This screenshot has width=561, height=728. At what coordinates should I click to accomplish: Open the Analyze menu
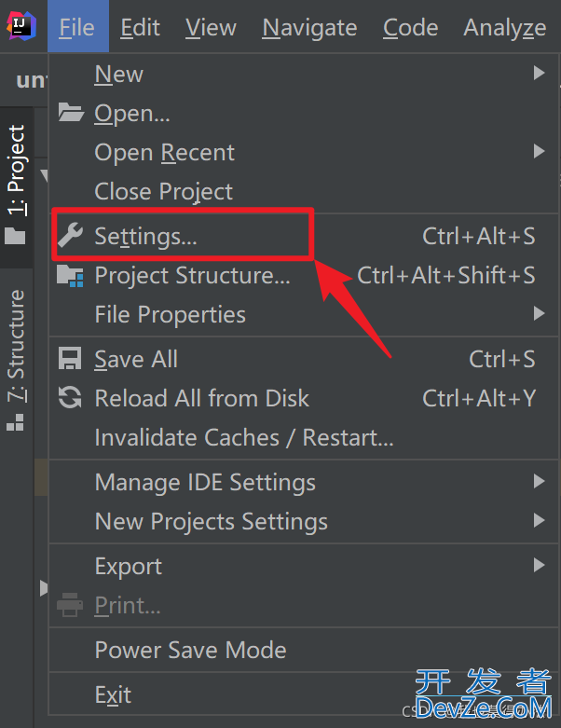505,27
